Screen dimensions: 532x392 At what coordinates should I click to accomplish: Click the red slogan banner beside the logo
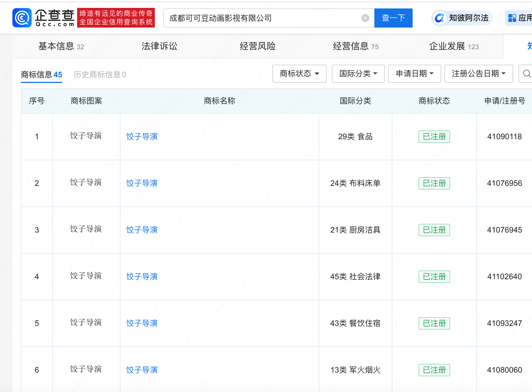click(x=116, y=18)
